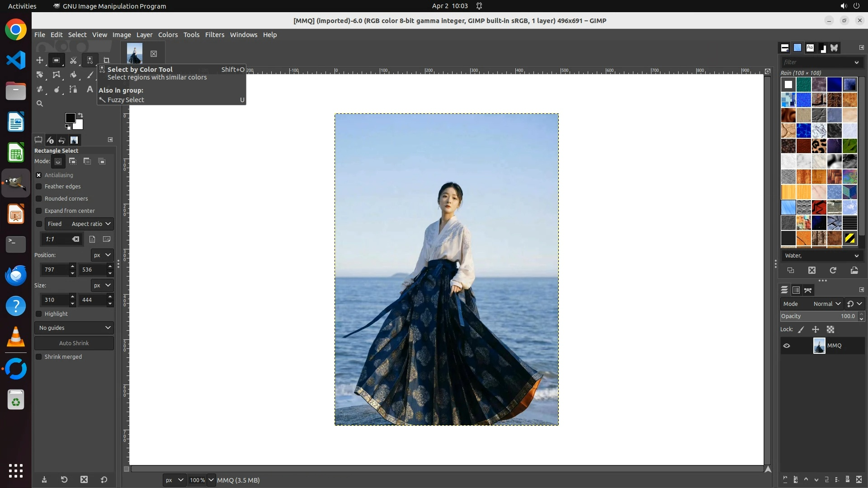Viewport: 868px width, 488px height.
Task: Open the No guides dropdown
Action: pyautogui.click(x=74, y=328)
